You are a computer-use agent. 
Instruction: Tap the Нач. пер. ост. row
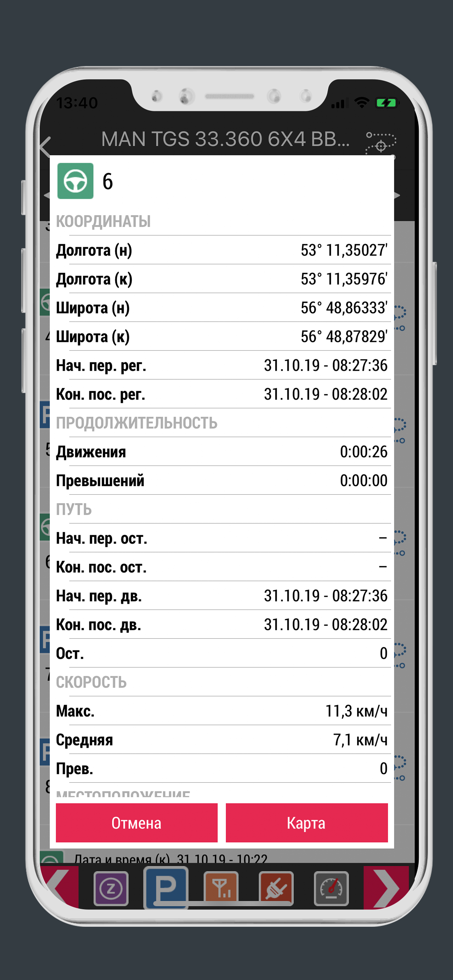tap(222, 538)
